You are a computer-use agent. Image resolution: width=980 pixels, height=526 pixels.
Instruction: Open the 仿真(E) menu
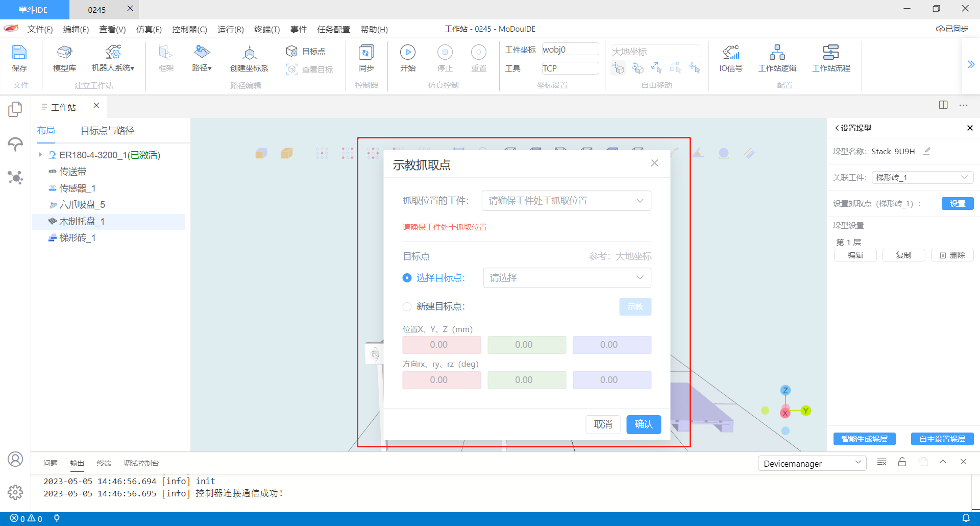[x=149, y=29]
